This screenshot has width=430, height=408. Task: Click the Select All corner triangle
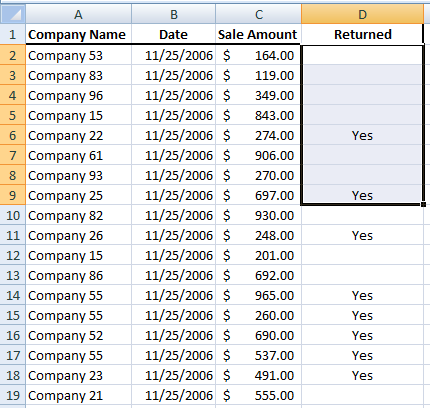click(x=13, y=14)
